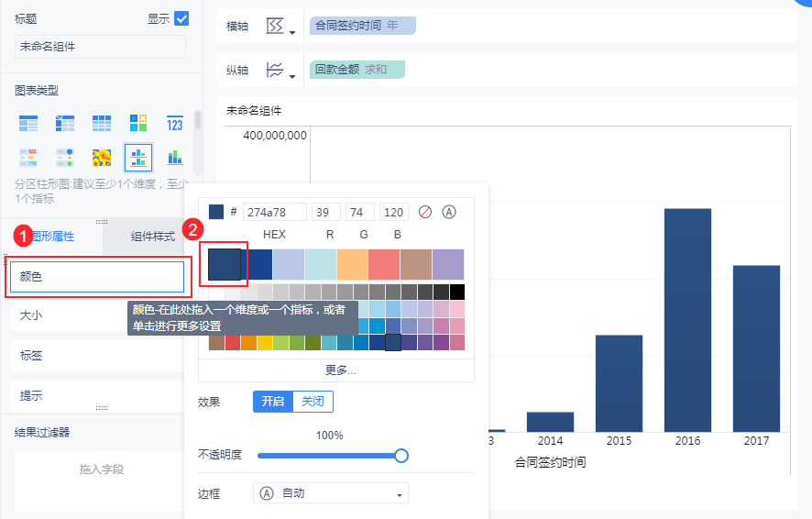This screenshot has height=519, width=812.
Task: Open the 边框 自动 dropdown
Action: (331, 493)
